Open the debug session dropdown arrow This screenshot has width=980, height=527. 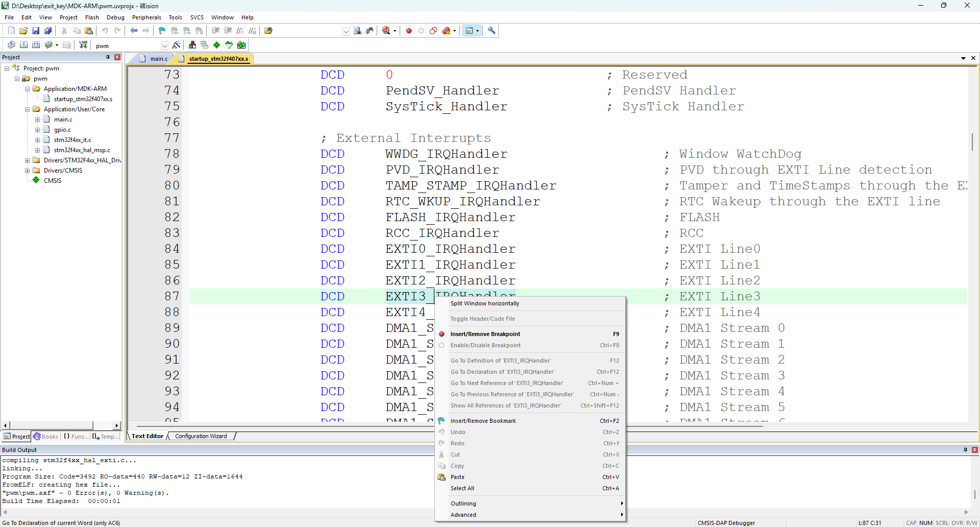pos(395,31)
